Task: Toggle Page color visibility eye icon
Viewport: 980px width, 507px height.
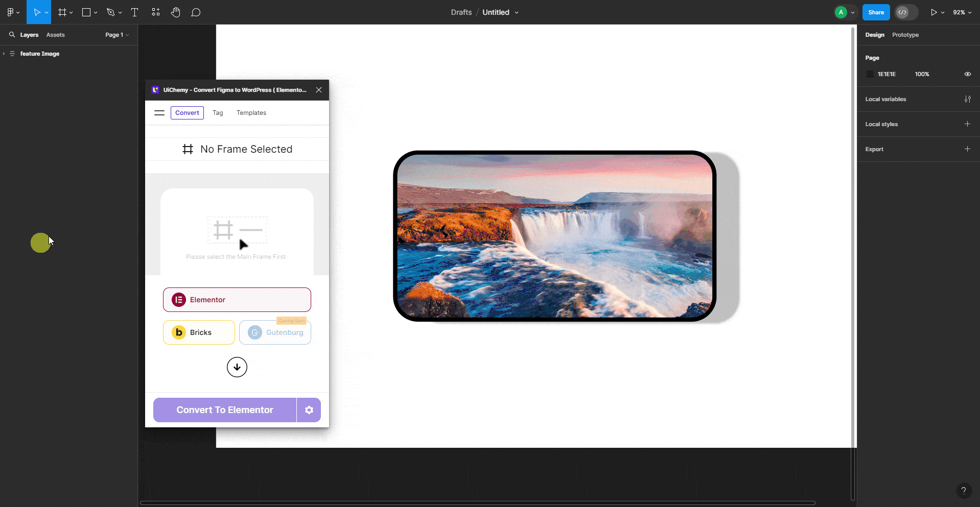Action: tap(967, 74)
